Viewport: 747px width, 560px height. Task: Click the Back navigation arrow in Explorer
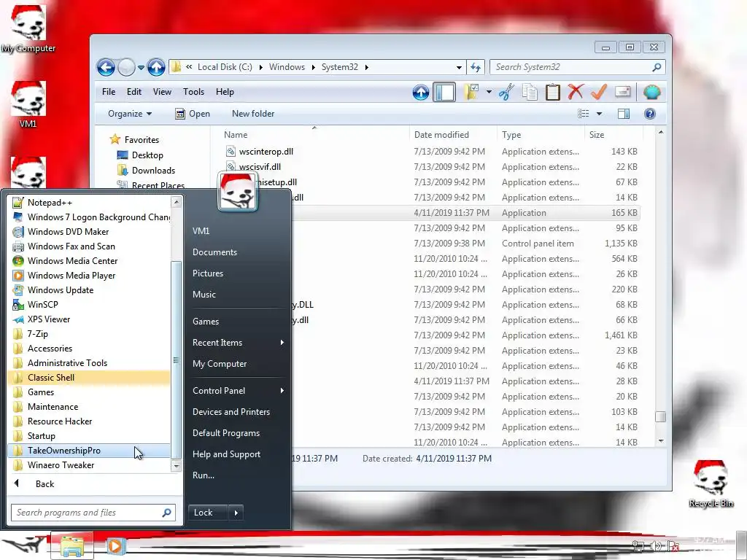106,67
